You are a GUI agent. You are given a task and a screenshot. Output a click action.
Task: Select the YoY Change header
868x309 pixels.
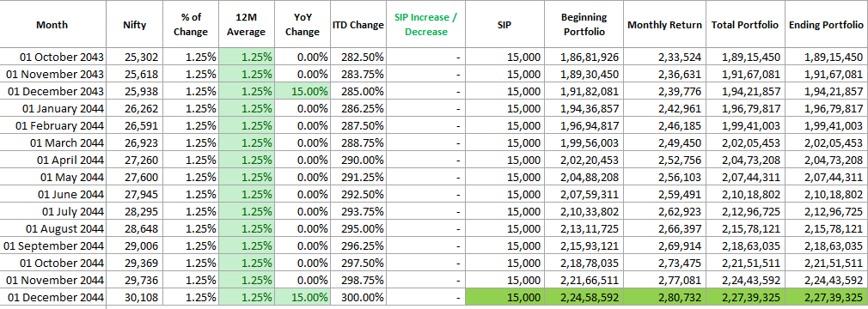pyautogui.click(x=303, y=24)
